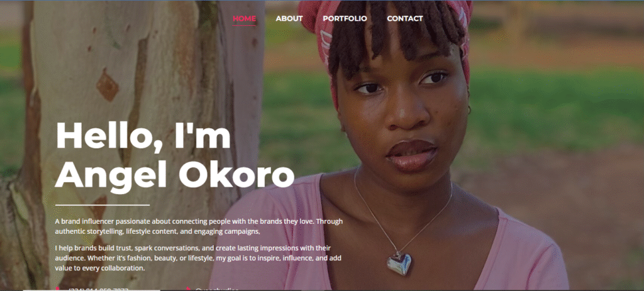Image resolution: width=644 pixels, height=291 pixels.
Task: Click the pink phone icon
Action: (x=57, y=289)
